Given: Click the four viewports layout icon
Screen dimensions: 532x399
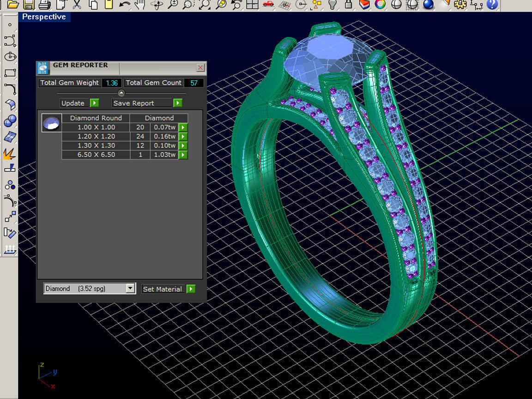Looking at the screenshot, I should click(x=253, y=5).
